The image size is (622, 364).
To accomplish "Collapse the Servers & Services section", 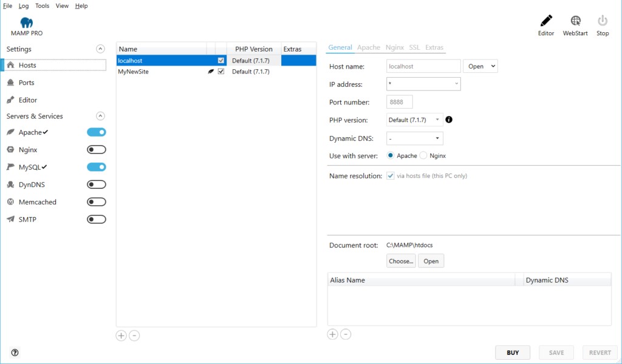I will tap(100, 116).
